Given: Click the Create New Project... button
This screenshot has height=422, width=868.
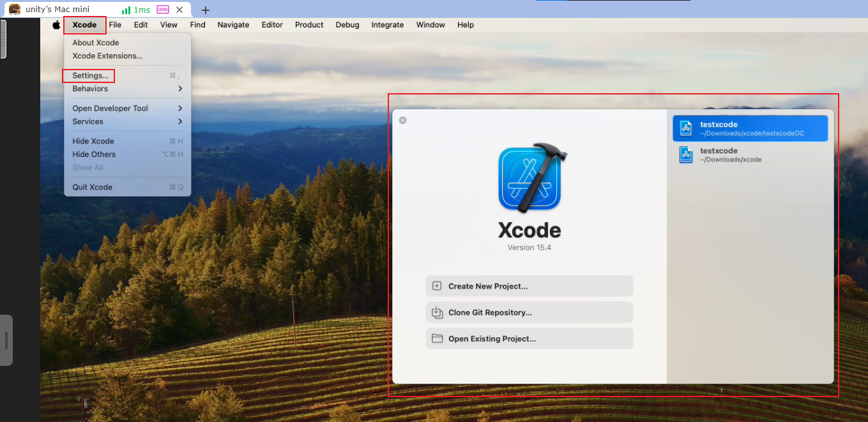Looking at the screenshot, I should [529, 286].
